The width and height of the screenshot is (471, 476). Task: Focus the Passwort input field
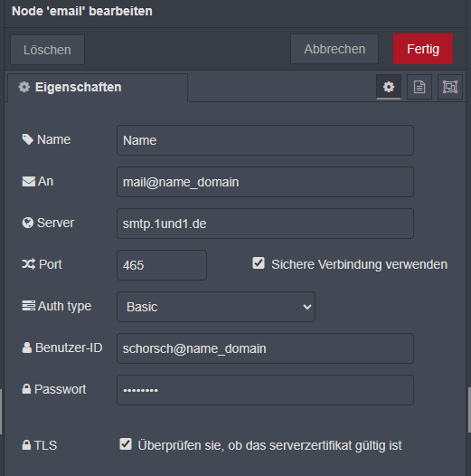pyautogui.click(x=265, y=390)
